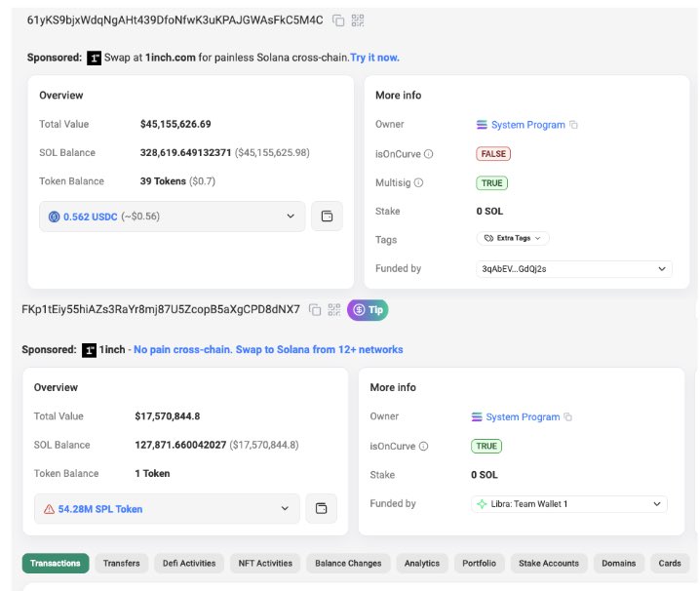Click SOL Balance 328,619.649132371
Screen dimensions: 700x591
[185, 153]
